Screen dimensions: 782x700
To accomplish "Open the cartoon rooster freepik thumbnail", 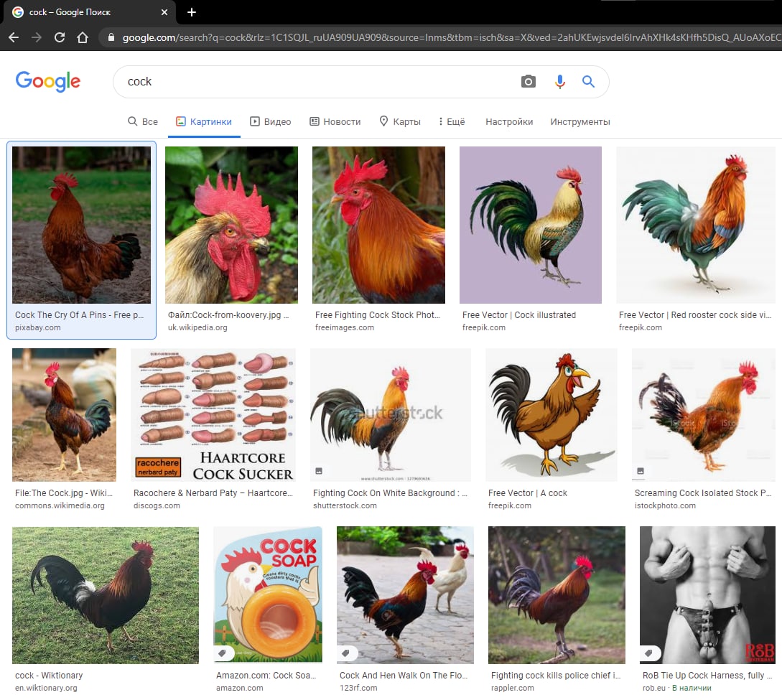I will point(551,415).
